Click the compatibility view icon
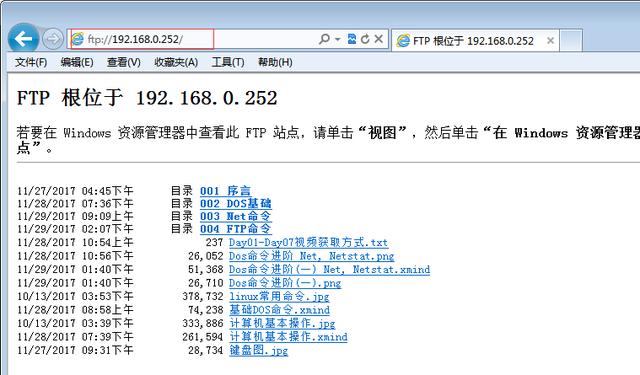 tap(351, 39)
